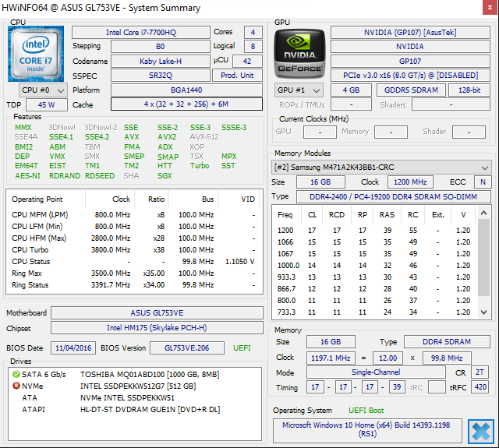Click the Ring Status row
499x448 pixels.
click(133, 285)
